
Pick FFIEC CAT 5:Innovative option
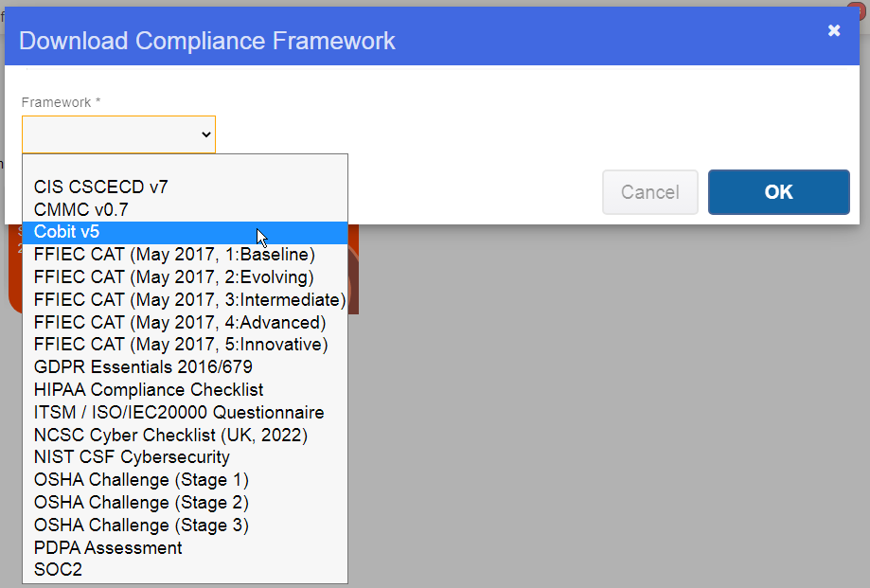(185, 345)
